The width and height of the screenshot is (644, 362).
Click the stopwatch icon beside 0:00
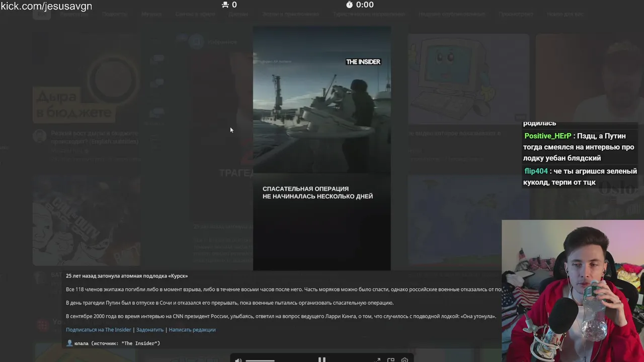click(350, 5)
